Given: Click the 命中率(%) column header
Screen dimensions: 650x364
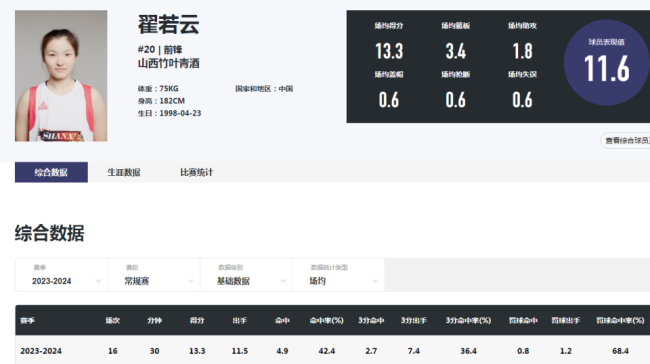Looking at the screenshot, I should 327,320.
